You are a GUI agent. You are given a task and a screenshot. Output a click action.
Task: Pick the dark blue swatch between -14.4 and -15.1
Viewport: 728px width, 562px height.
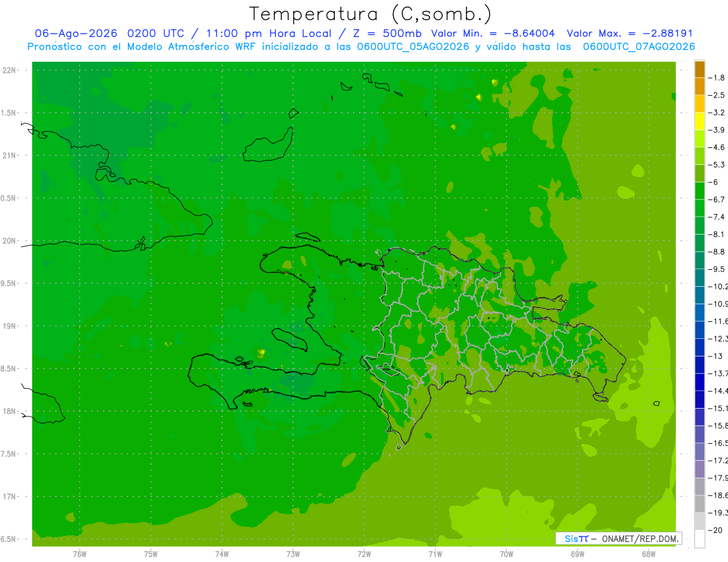(x=699, y=399)
